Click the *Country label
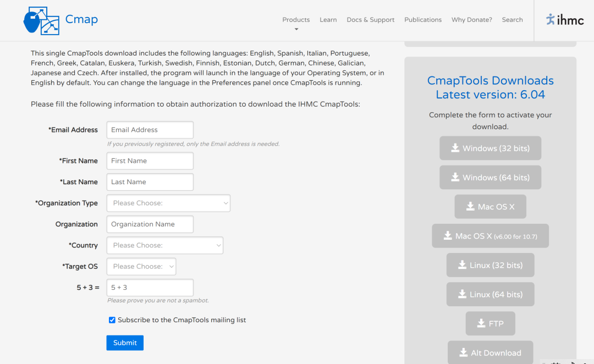 [83, 245]
